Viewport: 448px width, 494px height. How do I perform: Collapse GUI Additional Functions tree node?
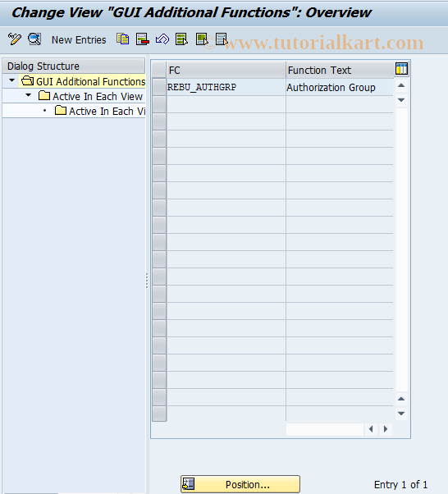pos(12,80)
